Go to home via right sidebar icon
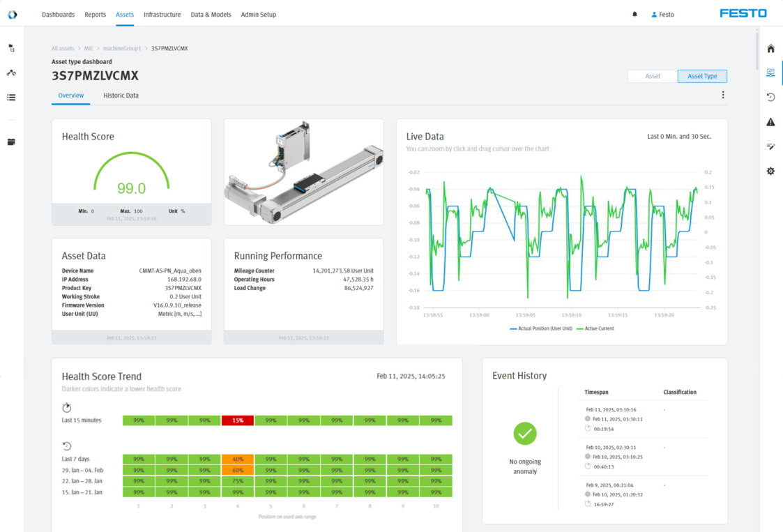This screenshot has height=532, width=783. point(770,48)
